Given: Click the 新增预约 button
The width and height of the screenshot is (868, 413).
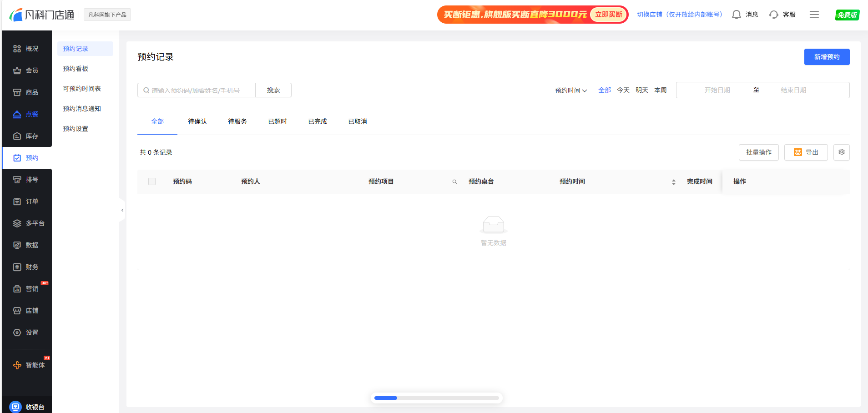Looking at the screenshot, I should pos(826,57).
